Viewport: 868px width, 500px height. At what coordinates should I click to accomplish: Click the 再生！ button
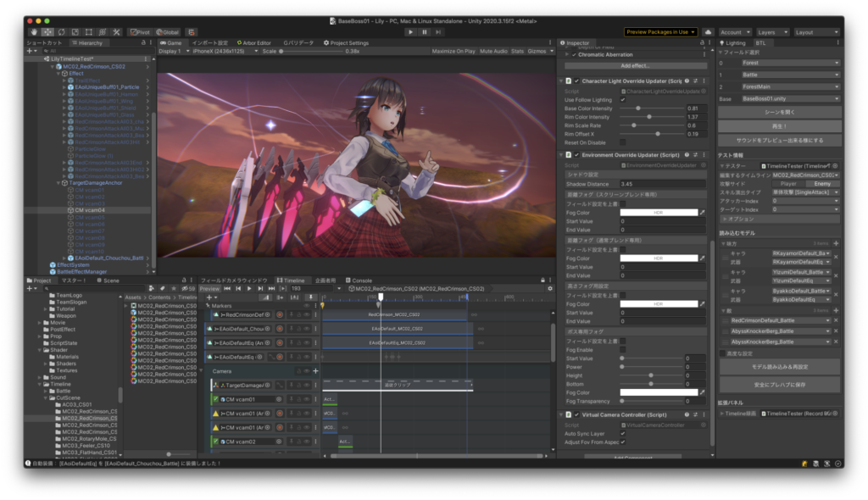click(x=780, y=126)
